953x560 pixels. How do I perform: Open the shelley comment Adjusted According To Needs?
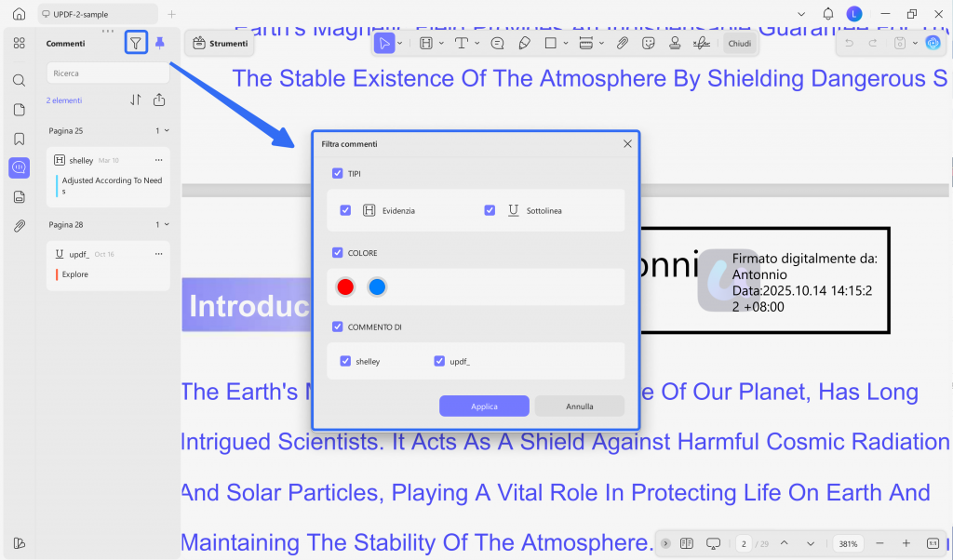point(108,178)
